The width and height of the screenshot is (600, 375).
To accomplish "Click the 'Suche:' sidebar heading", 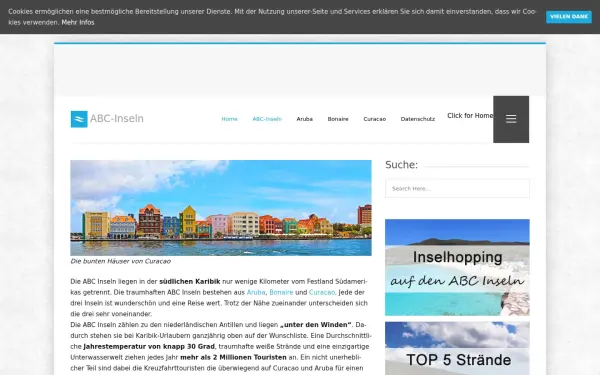I will coord(401,165).
